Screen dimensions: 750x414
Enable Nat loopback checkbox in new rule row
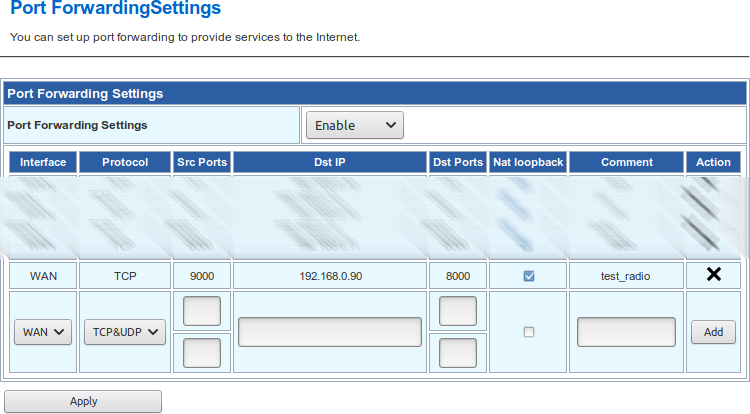pos(529,332)
